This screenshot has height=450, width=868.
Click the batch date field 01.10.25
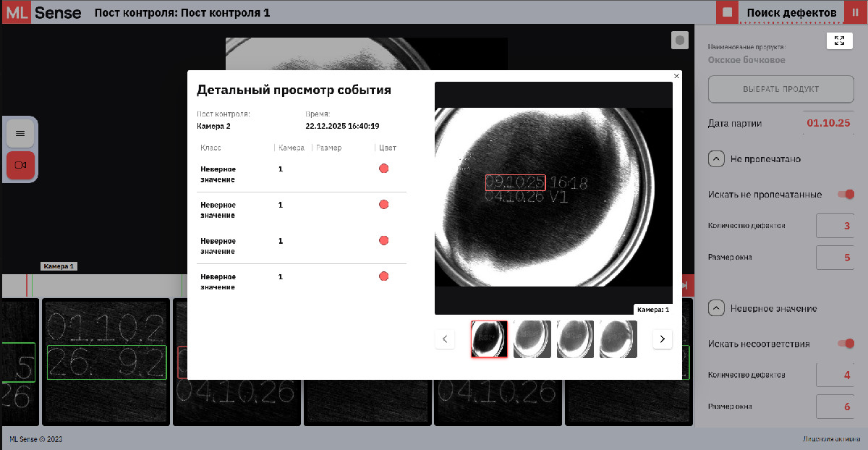click(x=828, y=123)
